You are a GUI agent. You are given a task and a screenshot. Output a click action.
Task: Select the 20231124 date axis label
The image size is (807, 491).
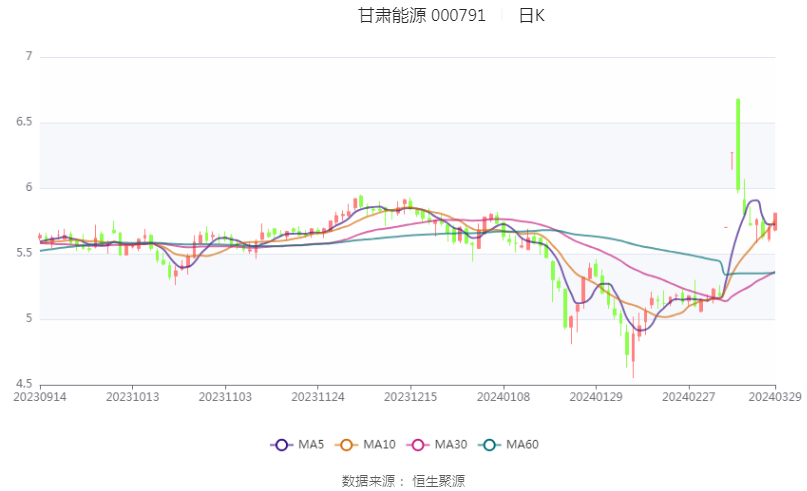point(318,397)
